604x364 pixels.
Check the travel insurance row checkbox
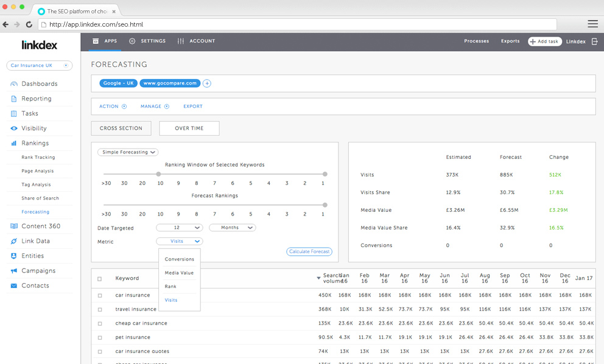(100, 309)
